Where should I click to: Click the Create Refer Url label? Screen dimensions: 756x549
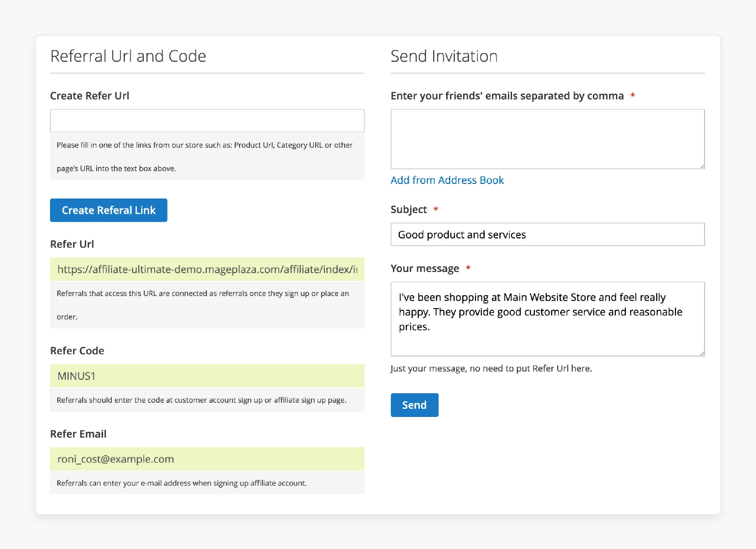click(x=90, y=96)
